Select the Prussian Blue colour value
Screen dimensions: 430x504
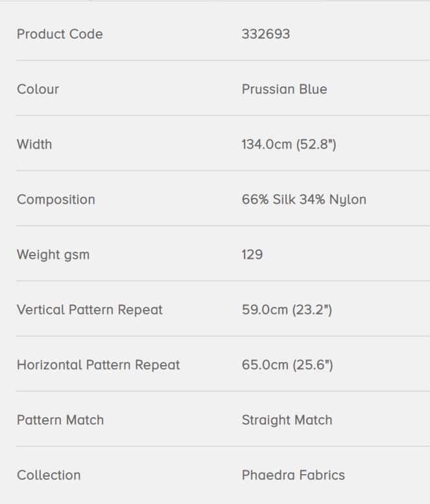[x=285, y=90]
